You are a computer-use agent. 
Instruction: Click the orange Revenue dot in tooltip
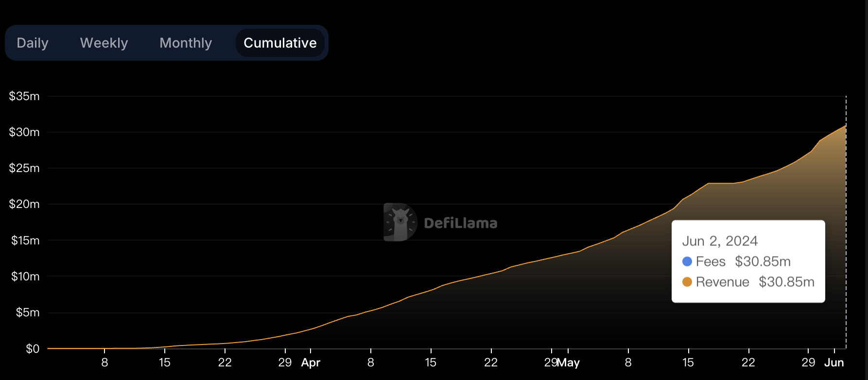pos(687,282)
